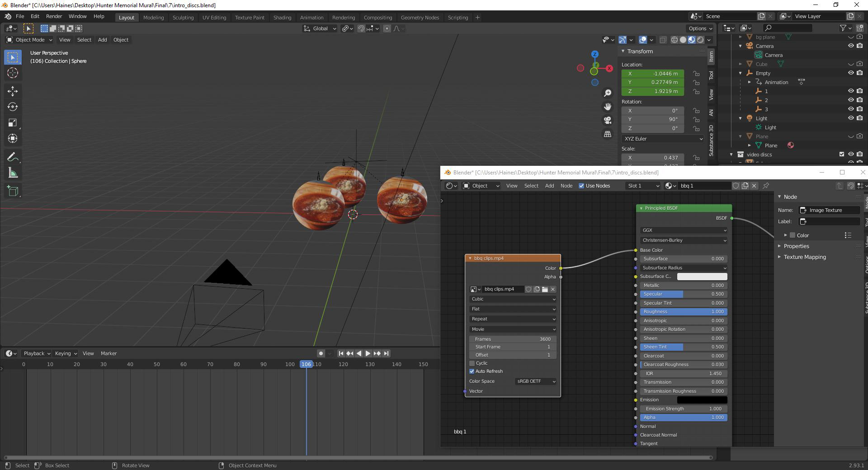Image resolution: width=868 pixels, height=470 pixels.
Task: Open the Keying popover
Action: (66, 353)
